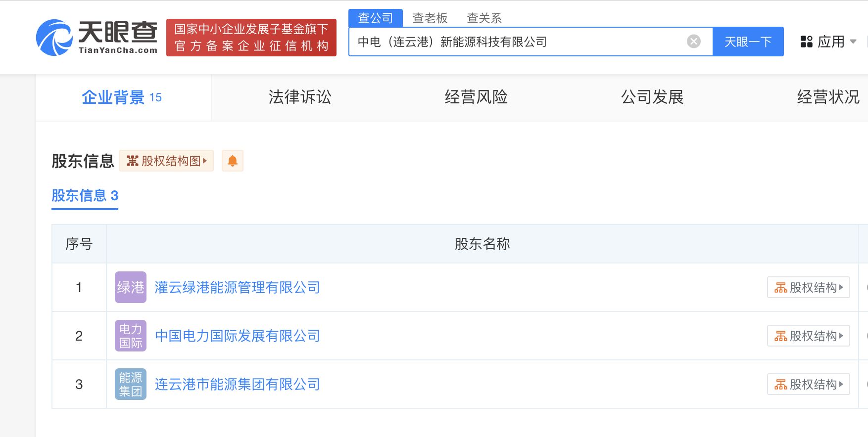Clear the search field with the X icon
Image resolution: width=868 pixels, height=437 pixels.
694,42
